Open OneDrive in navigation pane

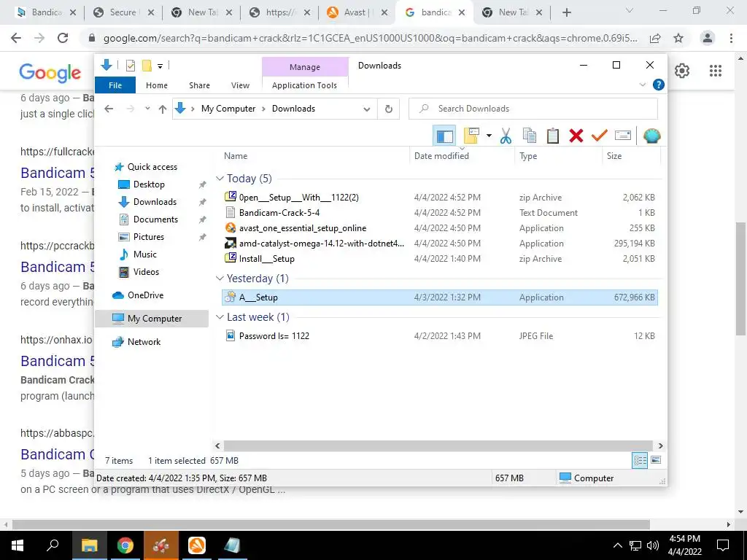click(145, 295)
